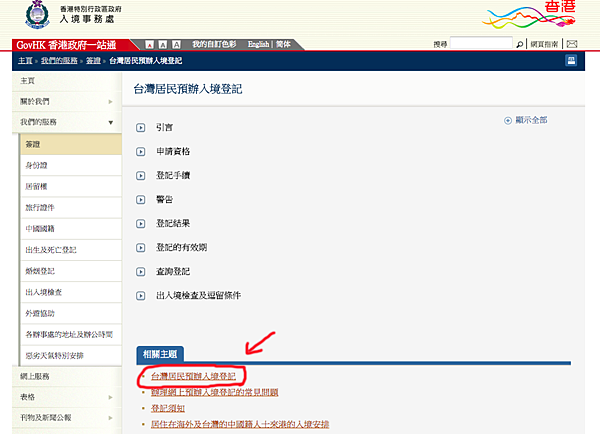
Task: Select 中國國籍 in the sidebar
Action: point(71,228)
